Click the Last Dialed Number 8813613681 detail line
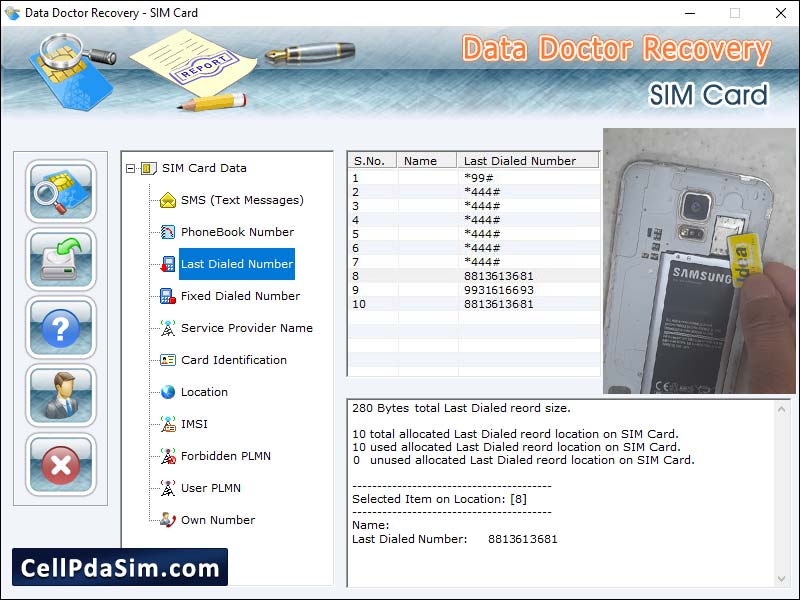This screenshot has width=800, height=600. click(x=455, y=539)
